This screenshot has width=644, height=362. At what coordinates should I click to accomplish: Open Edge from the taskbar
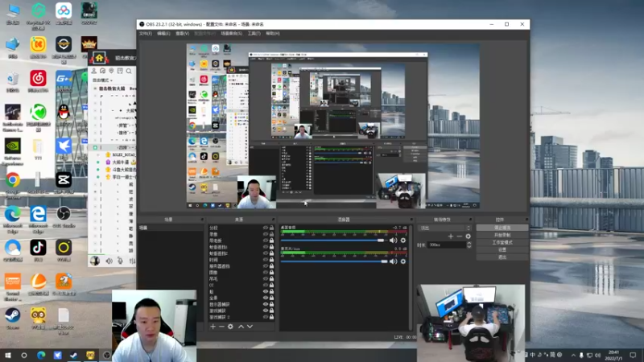[41, 356]
